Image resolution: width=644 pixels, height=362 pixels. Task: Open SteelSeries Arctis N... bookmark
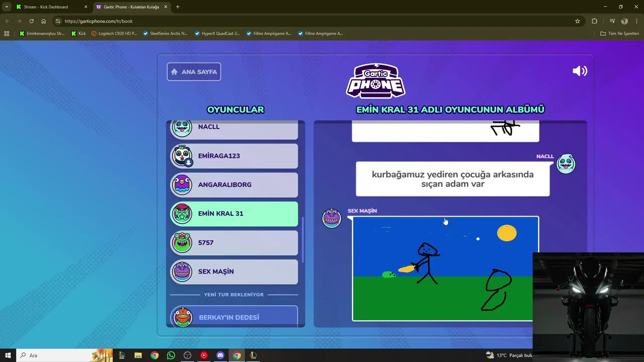(166, 34)
